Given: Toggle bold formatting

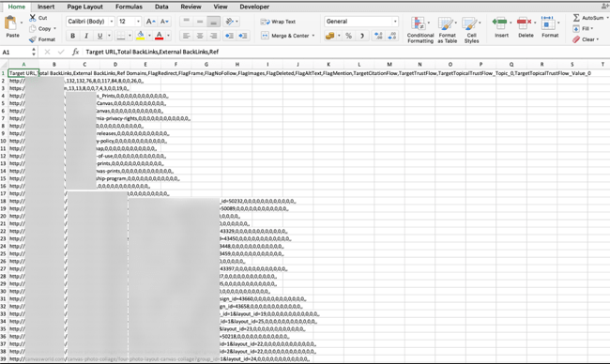Looking at the screenshot, I should click(x=73, y=36).
